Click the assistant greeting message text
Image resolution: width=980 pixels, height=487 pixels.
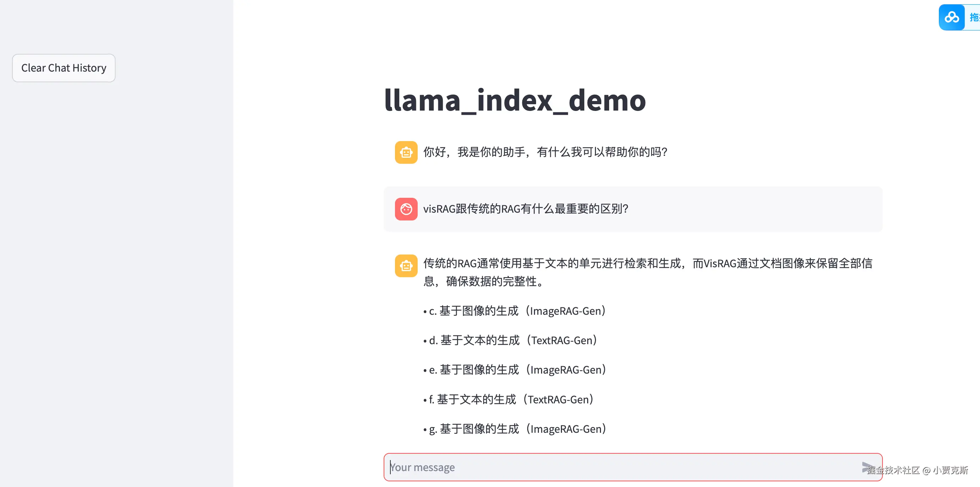(x=545, y=152)
